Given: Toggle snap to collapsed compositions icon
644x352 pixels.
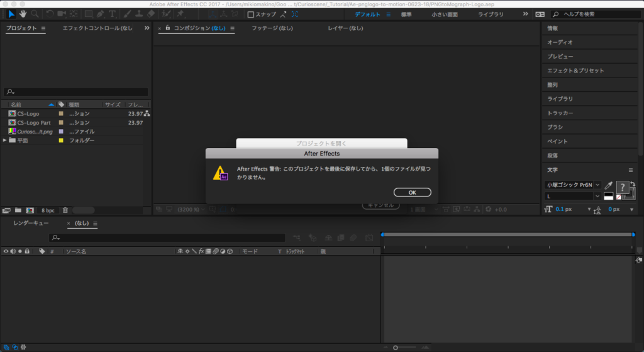Looking at the screenshot, I should (x=294, y=14).
